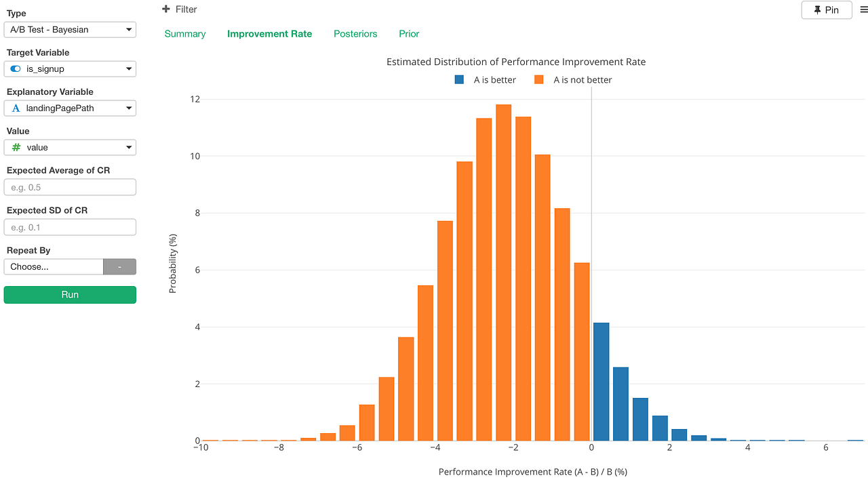Click the boolean type icon beside is_signup
Screen dimensions: 868x486
[x=15, y=68]
